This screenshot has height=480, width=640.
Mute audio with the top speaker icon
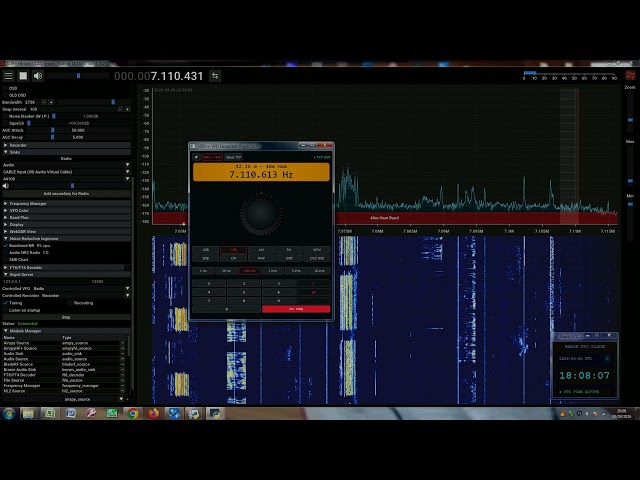(x=38, y=76)
